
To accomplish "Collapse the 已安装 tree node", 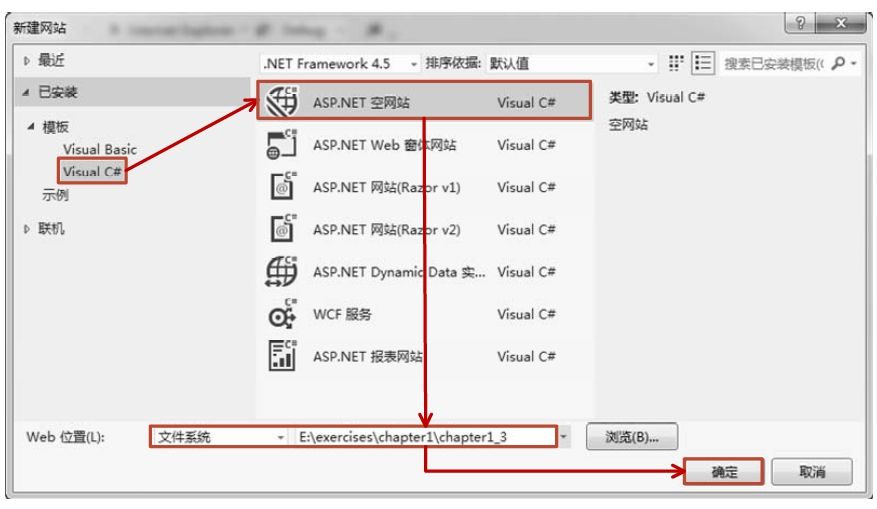I will coord(26,92).
